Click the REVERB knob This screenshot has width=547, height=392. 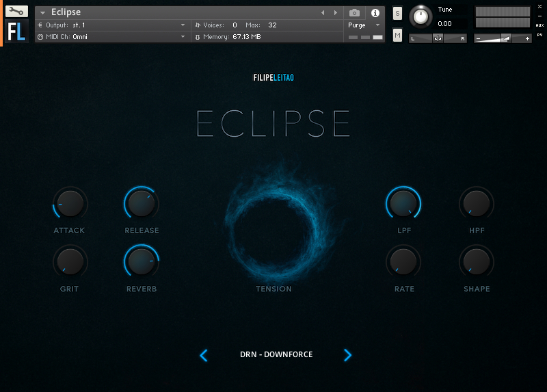[x=142, y=262]
